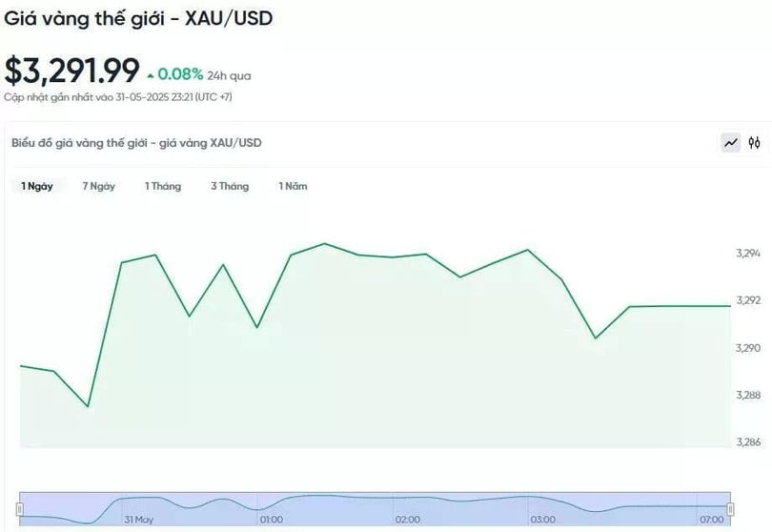Click the 07:00 timeline label
Viewport: 772px width, 532px height.
point(711,520)
